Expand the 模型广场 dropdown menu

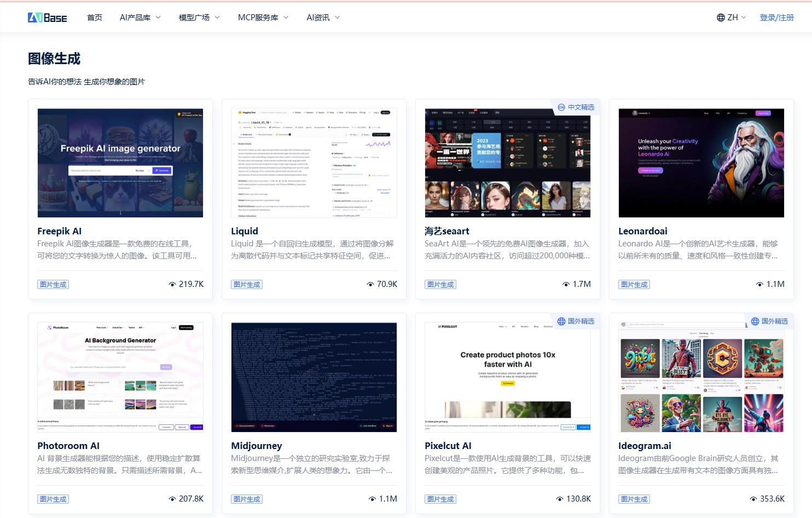coord(199,18)
